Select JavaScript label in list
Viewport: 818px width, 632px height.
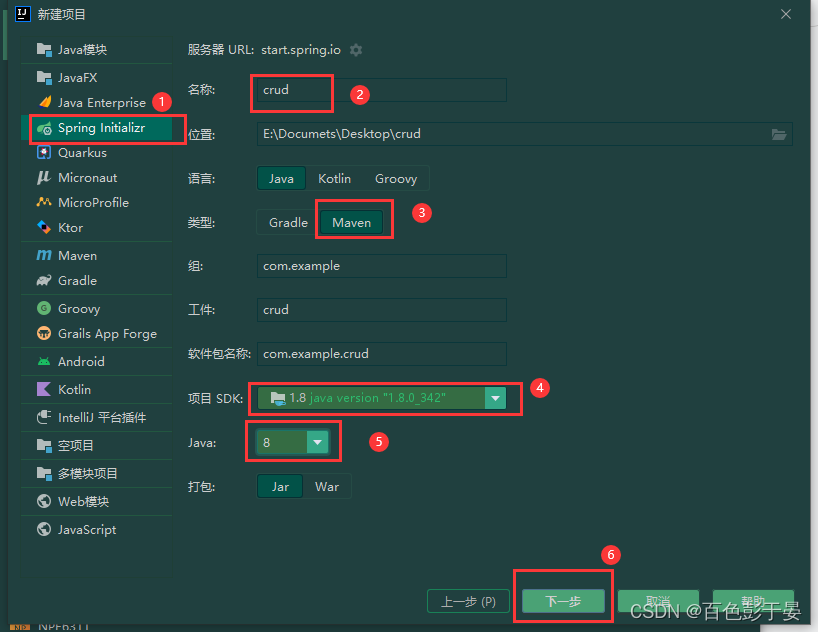(x=87, y=530)
